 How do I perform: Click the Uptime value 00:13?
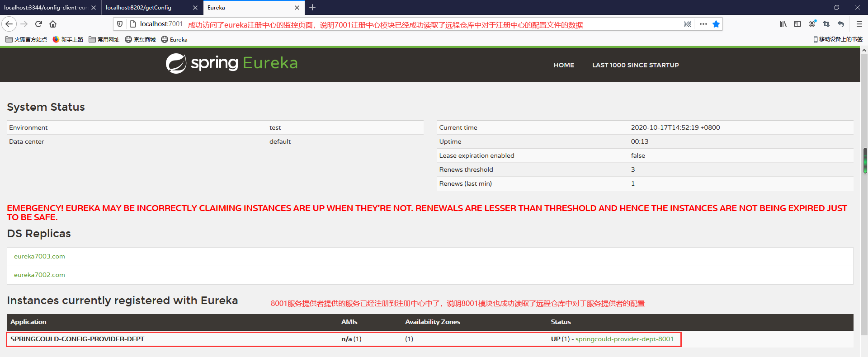(639, 141)
